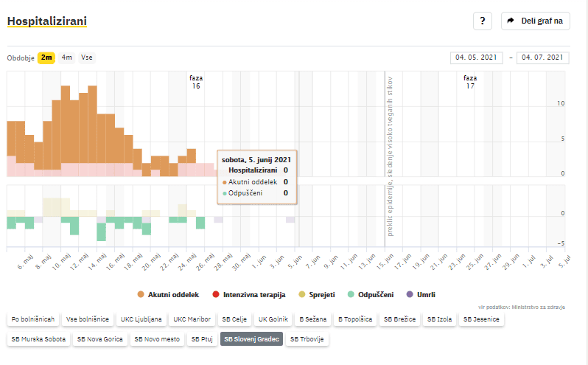Select the Vse period option
The image size is (588, 365).
point(87,58)
